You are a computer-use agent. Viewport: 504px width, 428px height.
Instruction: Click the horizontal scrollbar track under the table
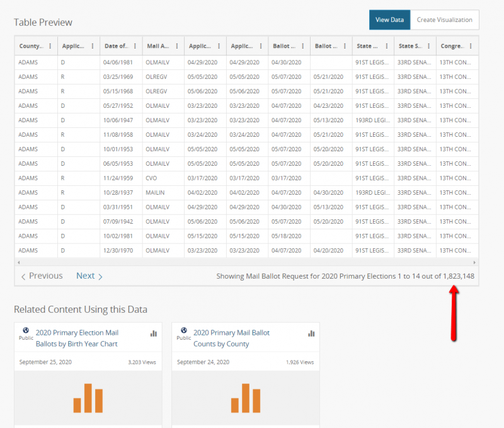(x=246, y=262)
